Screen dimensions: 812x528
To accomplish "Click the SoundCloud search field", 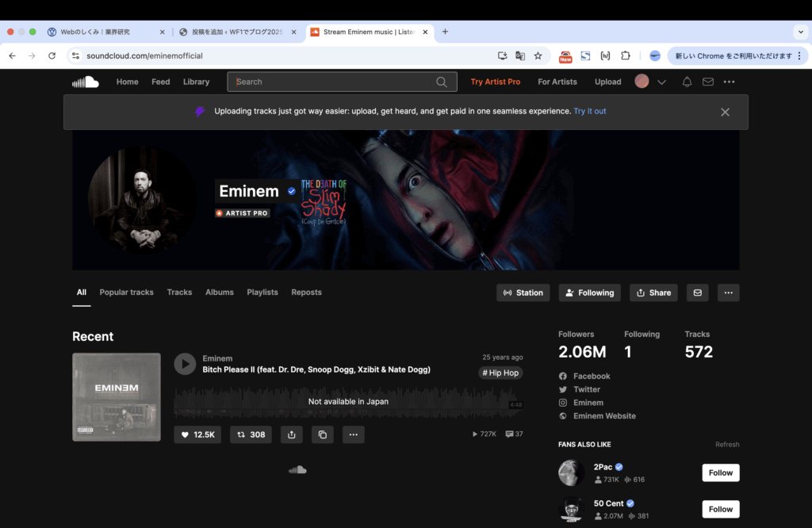I will (x=333, y=82).
